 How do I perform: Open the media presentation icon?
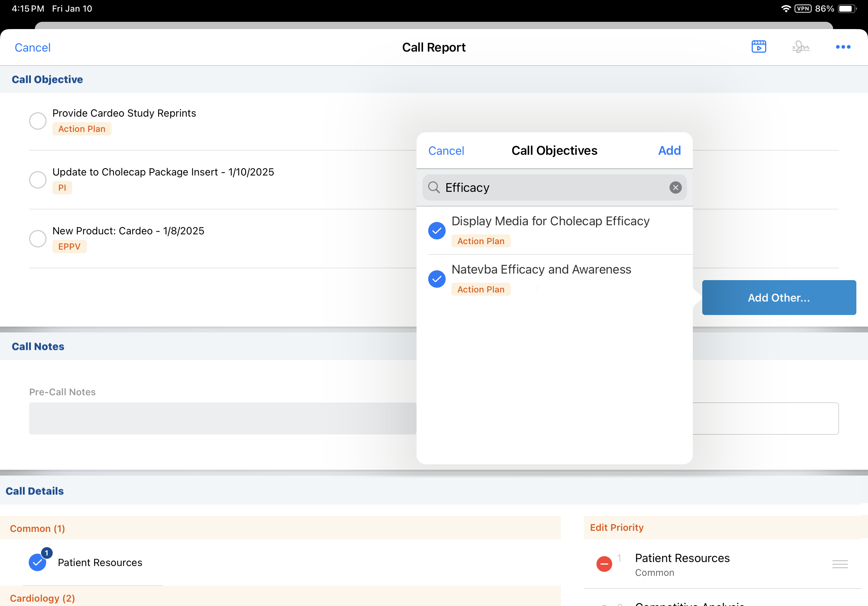758,47
